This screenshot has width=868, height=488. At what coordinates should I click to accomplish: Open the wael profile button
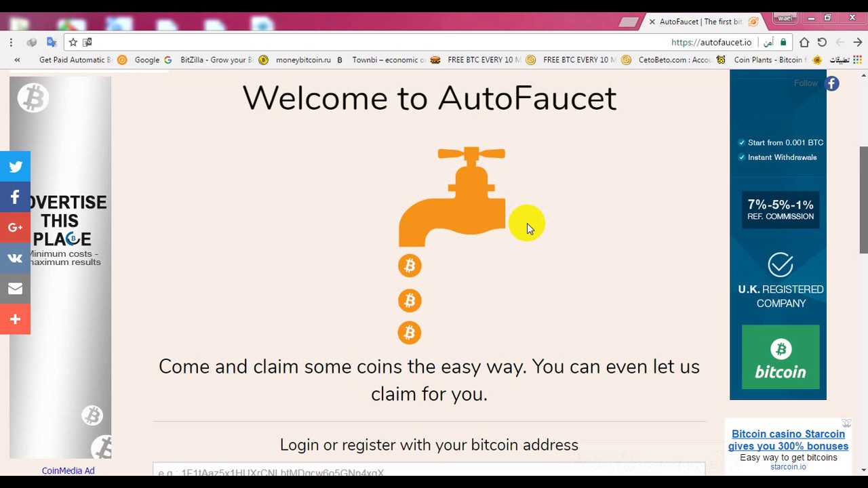785,18
